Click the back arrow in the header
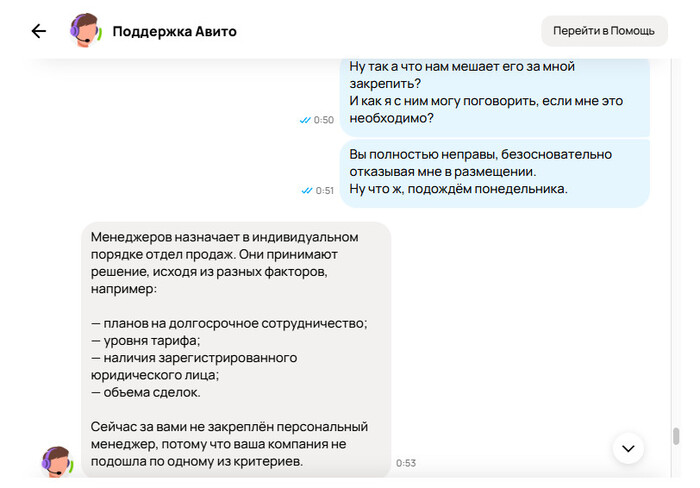Screen dimensions: 700x488 pos(39,31)
